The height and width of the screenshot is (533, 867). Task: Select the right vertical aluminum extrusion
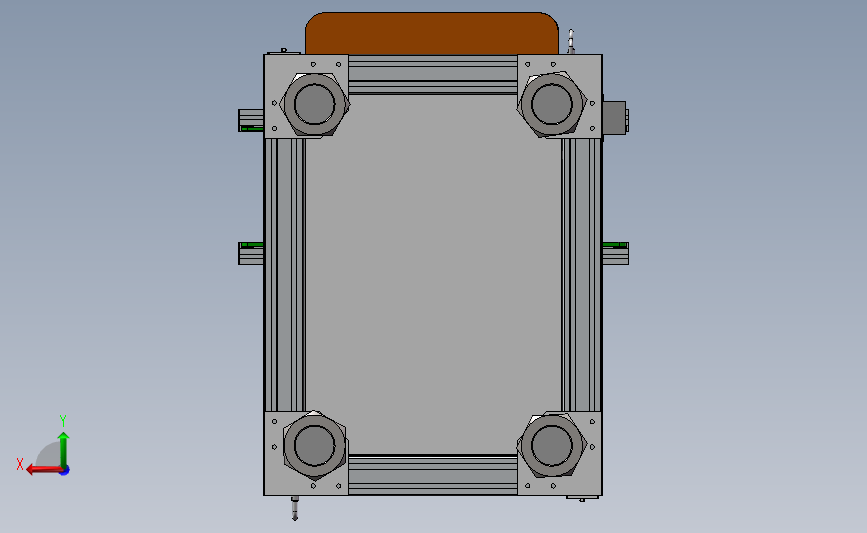[x=581, y=275]
